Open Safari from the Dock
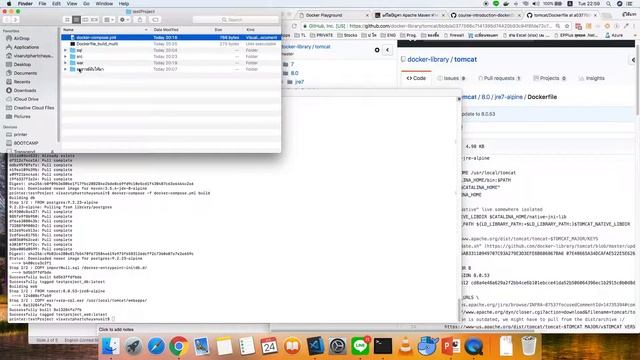 coord(156,346)
